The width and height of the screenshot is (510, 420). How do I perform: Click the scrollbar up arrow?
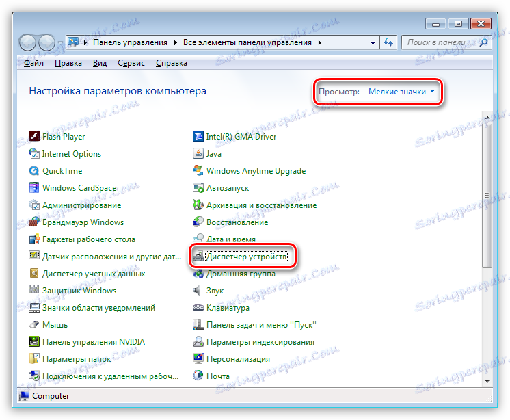(x=487, y=118)
